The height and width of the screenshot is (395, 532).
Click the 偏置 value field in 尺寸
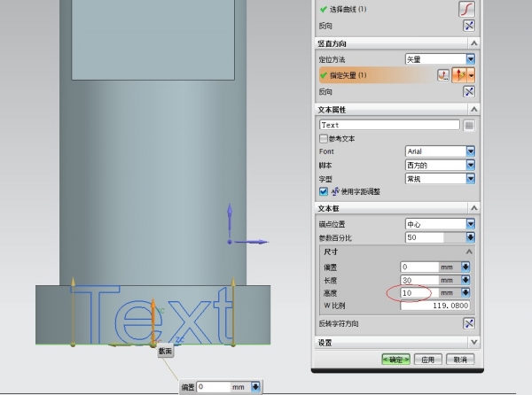click(419, 267)
